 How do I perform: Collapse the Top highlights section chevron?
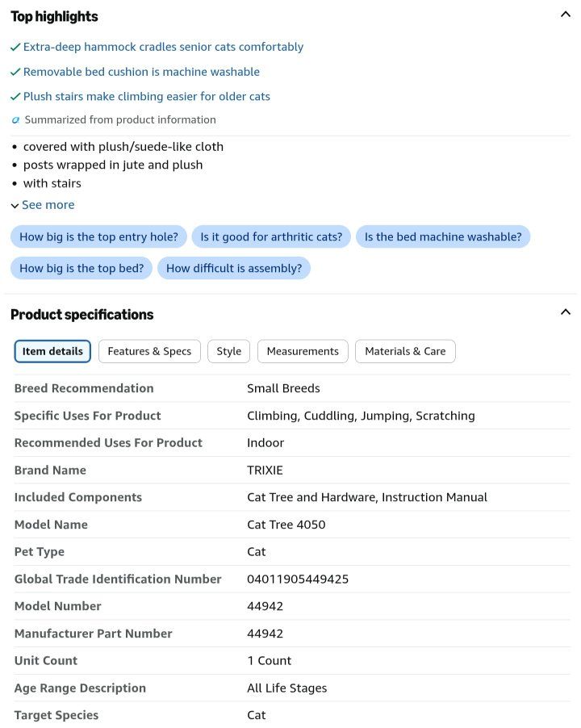565,15
